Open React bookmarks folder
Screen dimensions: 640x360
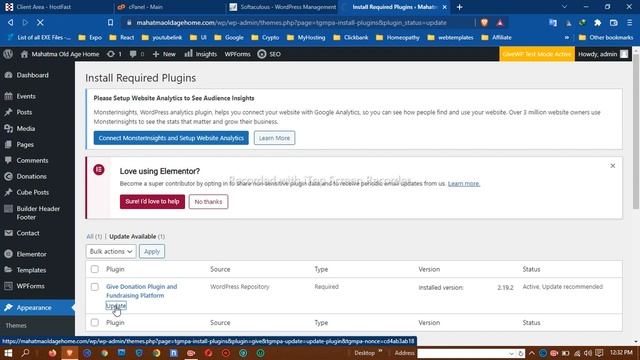pos(122,38)
